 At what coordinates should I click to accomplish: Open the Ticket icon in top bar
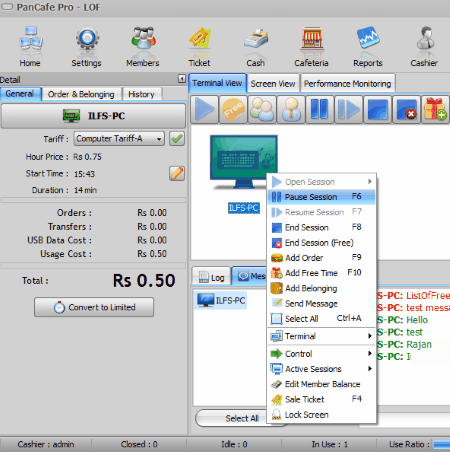[199, 47]
